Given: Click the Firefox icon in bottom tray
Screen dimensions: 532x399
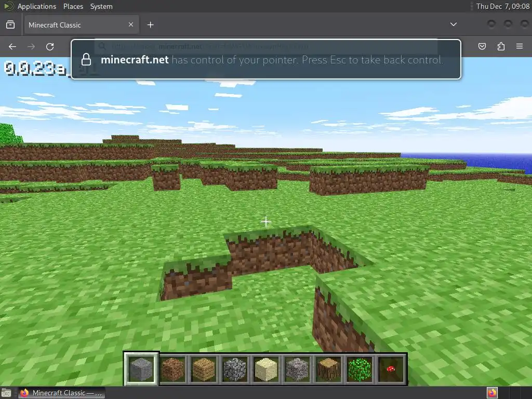Looking at the screenshot, I should tap(492, 393).
